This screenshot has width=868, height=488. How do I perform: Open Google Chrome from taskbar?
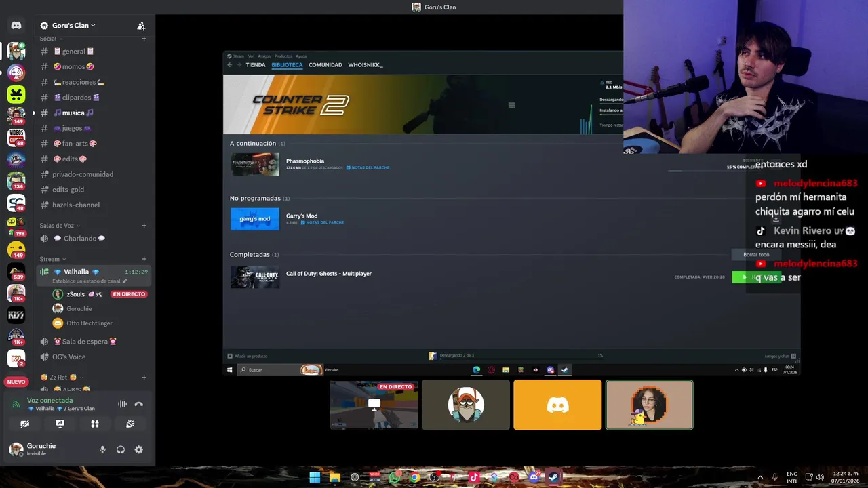[414, 477]
